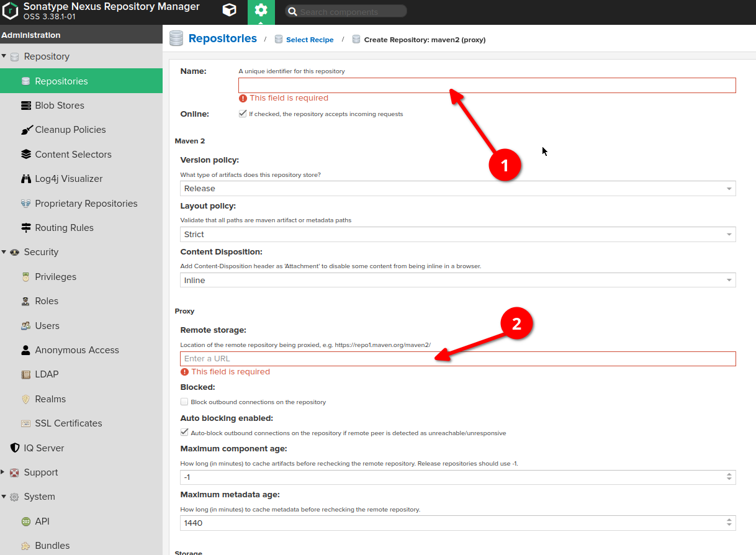Click the Cleanup Policies broom icon

[x=25, y=130]
